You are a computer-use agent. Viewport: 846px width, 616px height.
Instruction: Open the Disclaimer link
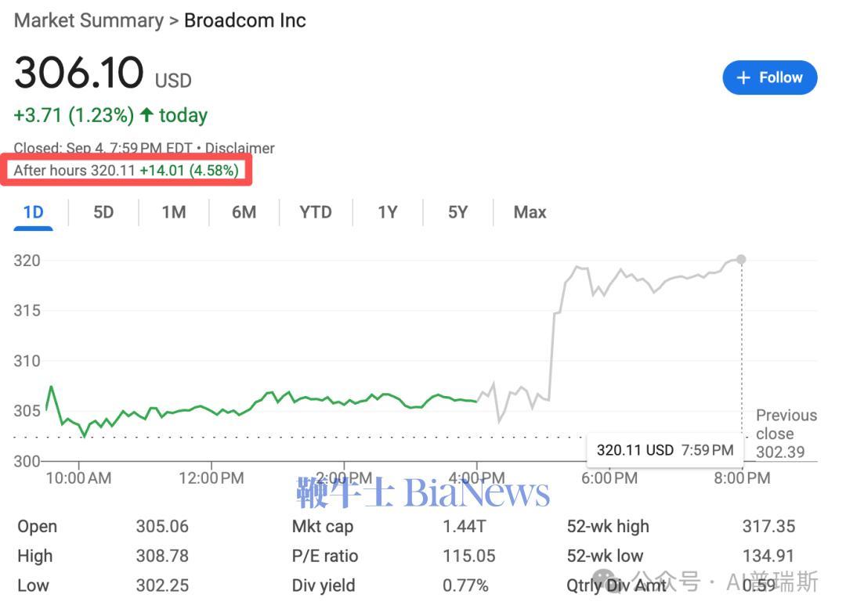[240, 148]
